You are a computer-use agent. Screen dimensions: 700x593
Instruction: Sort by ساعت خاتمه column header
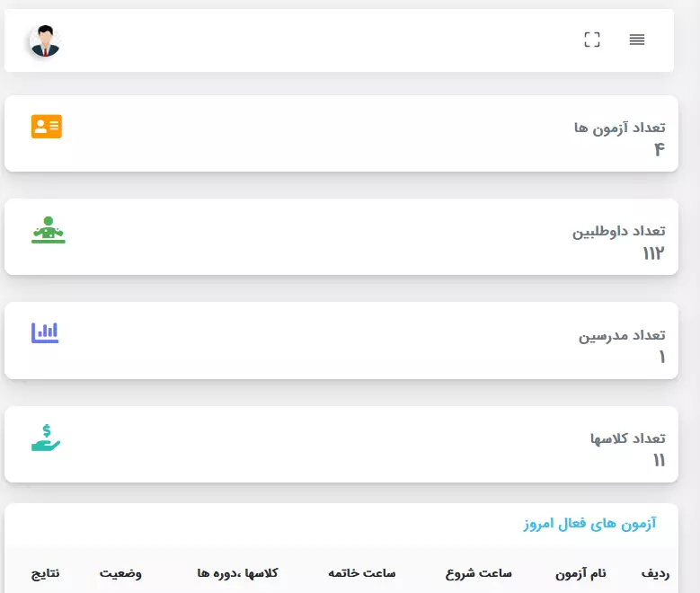point(361,573)
